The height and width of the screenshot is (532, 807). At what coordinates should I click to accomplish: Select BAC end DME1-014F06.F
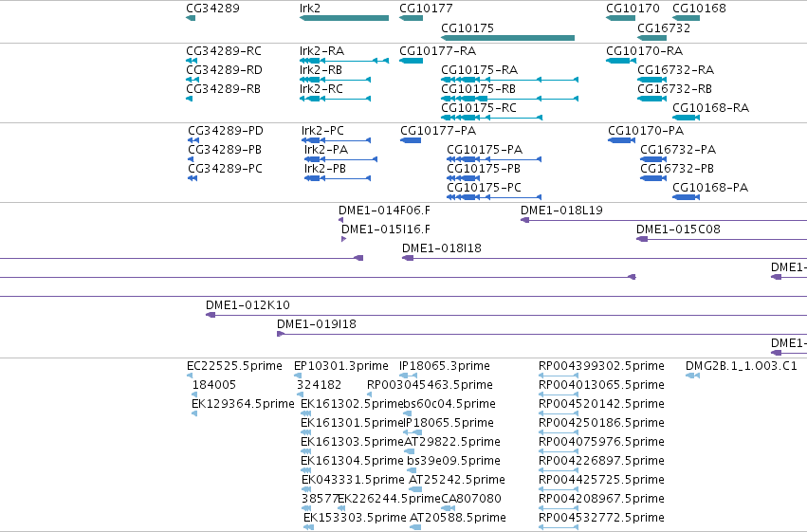[384, 211]
